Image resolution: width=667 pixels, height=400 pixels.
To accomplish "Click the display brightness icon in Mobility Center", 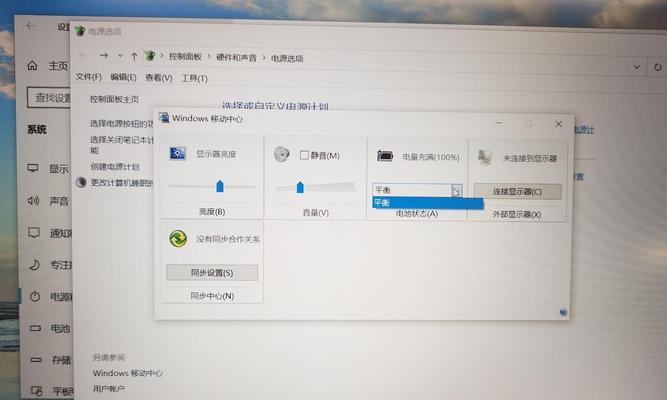I will pos(177,153).
